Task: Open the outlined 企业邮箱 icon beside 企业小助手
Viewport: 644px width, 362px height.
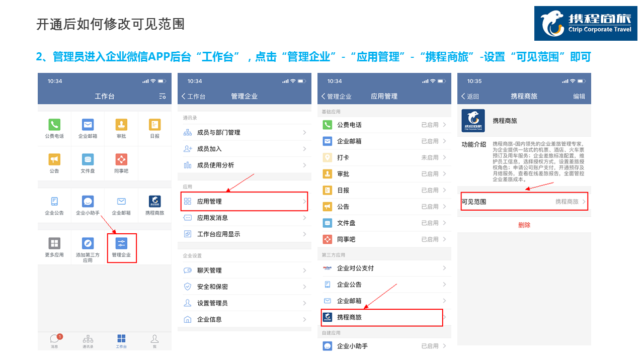Action: 121,201
